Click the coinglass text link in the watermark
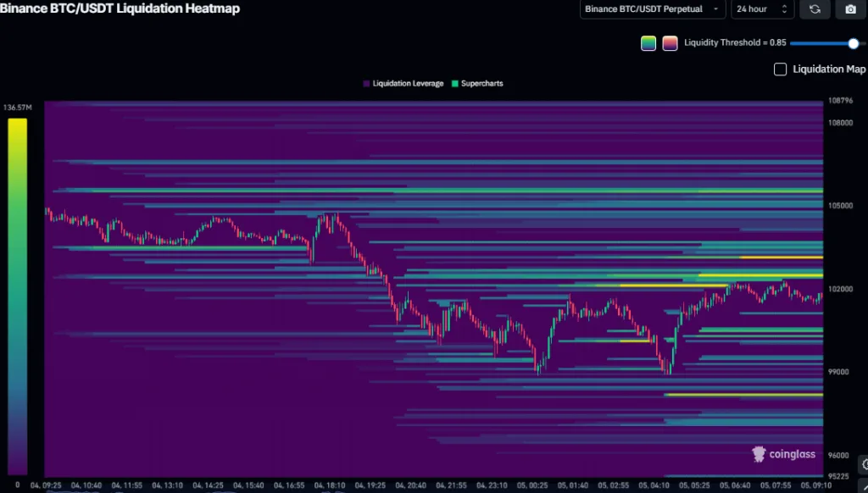 [793, 454]
